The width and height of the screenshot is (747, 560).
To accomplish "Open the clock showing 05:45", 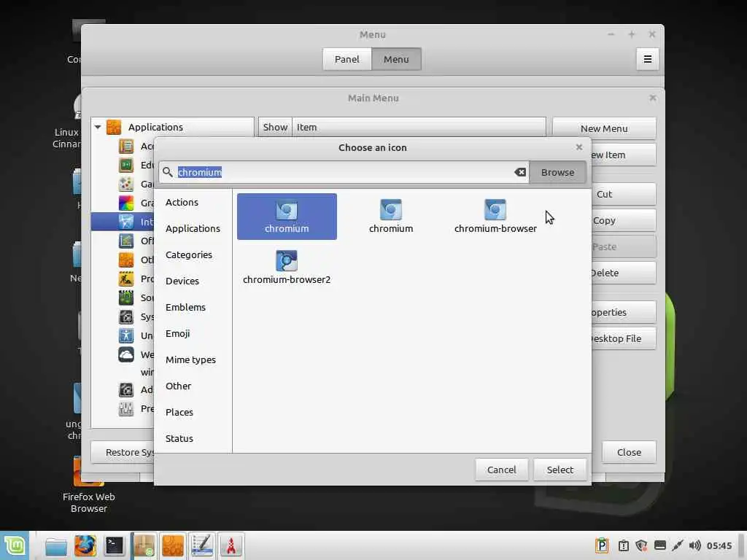I will point(719,545).
